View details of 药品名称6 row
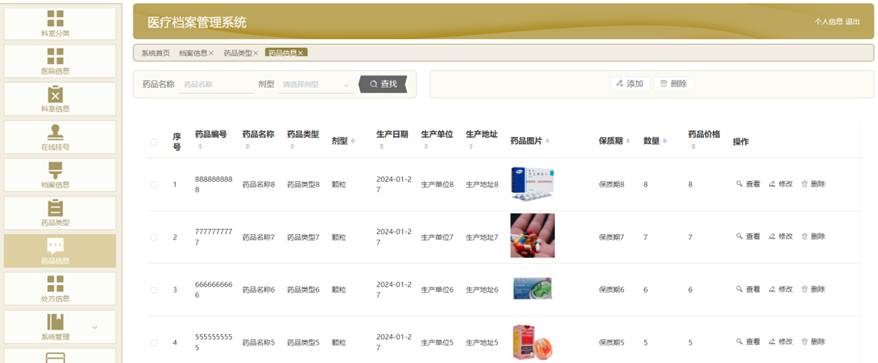Screen dimensions: 878x363 [x=748, y=289]
